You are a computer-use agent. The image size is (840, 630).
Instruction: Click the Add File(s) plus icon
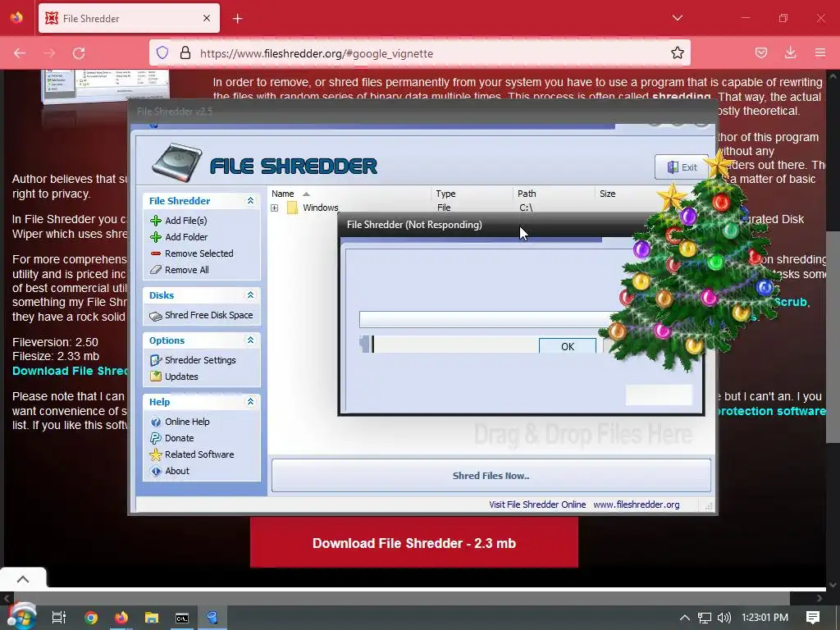point(155,221)
